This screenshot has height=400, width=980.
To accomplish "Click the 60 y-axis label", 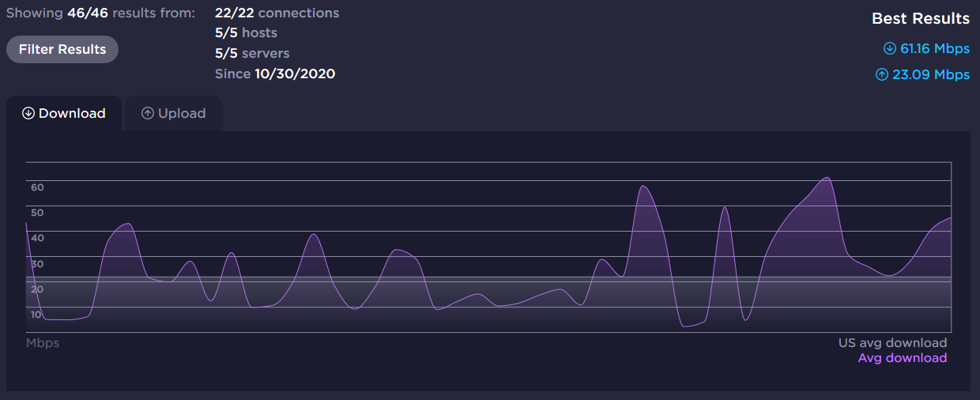I will [37, 187].
